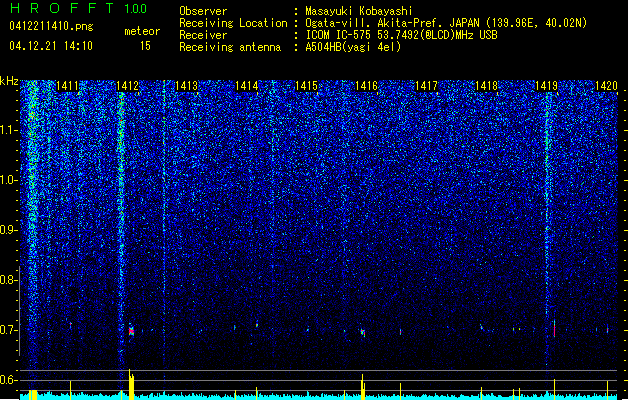Click the yellow power spike near 1416
This screenshot has width=629, height=400.
(363, 386)
